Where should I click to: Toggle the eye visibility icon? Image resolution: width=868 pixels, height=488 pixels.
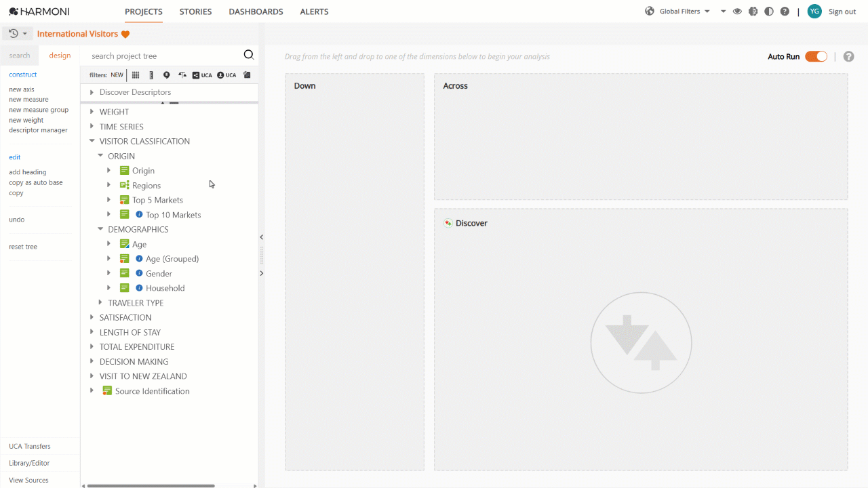pos(737,12)
